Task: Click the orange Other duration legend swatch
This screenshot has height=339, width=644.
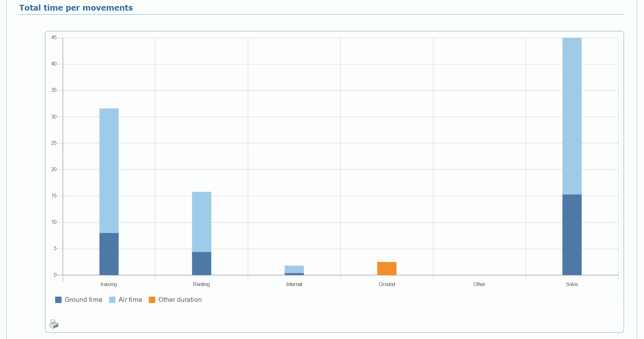Action: (x=152, y=300)
